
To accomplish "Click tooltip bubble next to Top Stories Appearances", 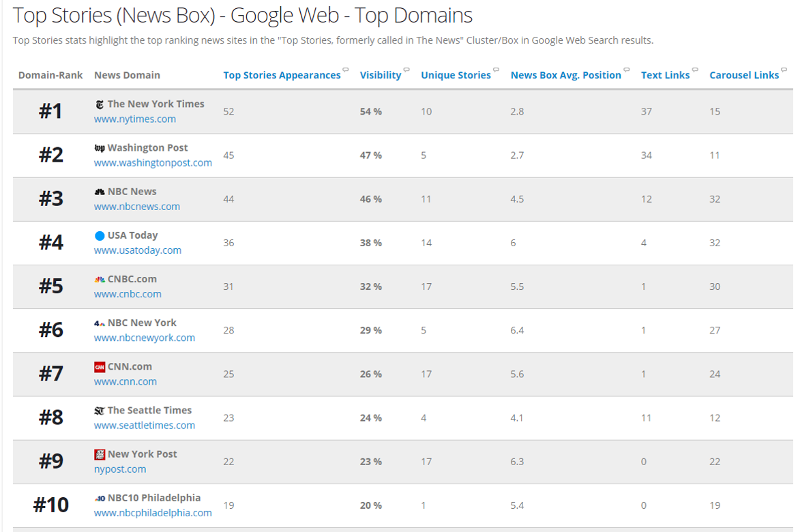I will click(346, 70).
